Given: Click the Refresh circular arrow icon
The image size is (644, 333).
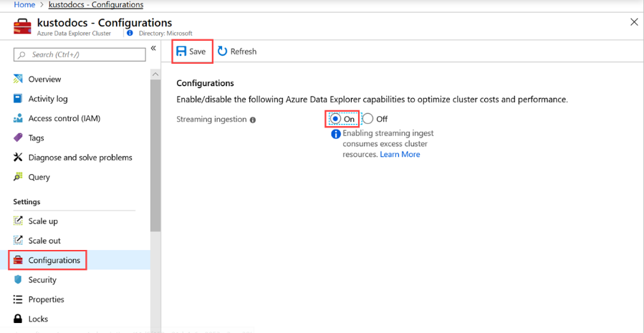Looking at the screenshot, I should pos(222,52).
